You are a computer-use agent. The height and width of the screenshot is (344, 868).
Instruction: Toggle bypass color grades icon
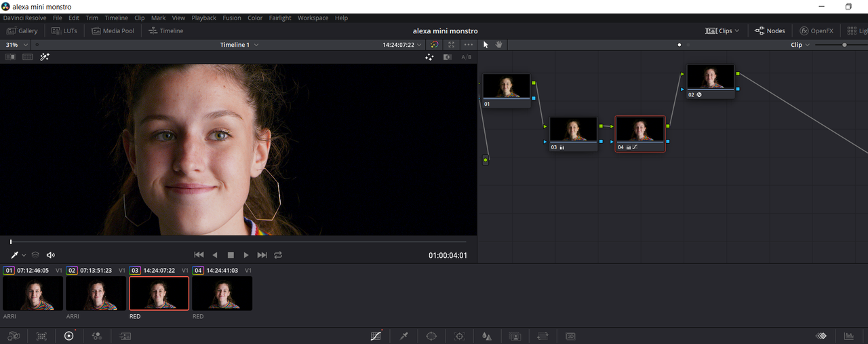point(434,45)
